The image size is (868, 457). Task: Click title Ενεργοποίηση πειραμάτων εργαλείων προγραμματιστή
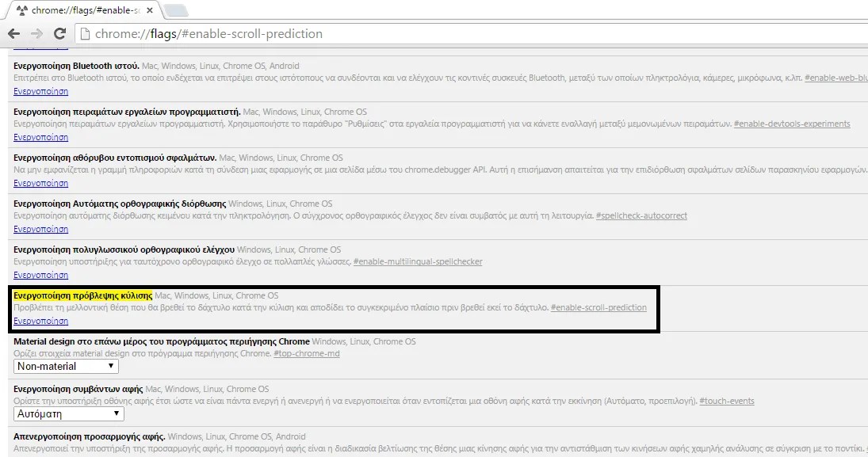coord(127,112)
